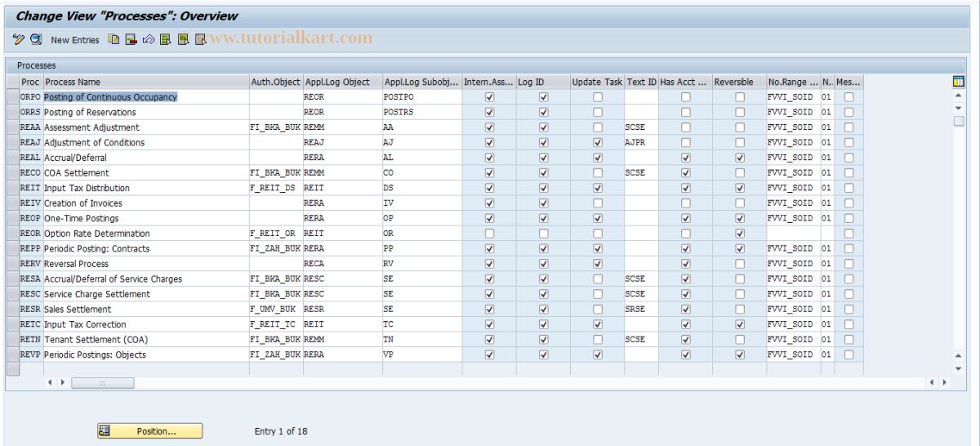Click the vertical scrollbar up arrow

(959, 96)
